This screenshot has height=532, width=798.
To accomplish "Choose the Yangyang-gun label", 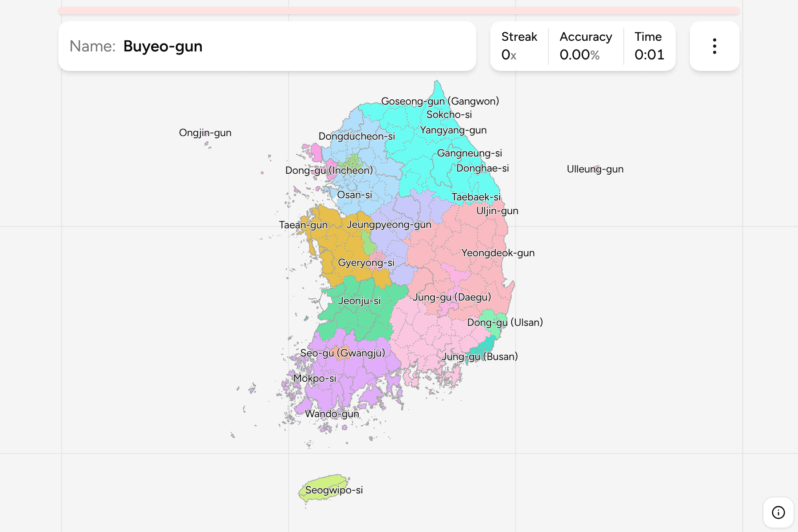I will [453, 130].
